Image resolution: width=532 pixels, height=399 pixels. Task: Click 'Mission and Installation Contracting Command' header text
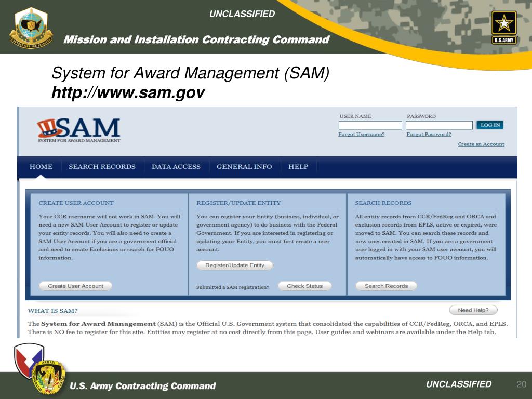(x=196, y=39)
